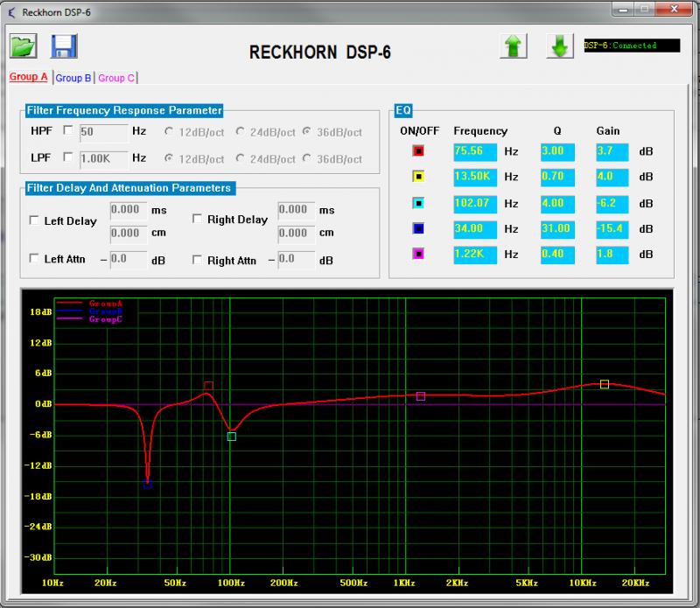Toggle the cyan EQ band on/off button
Image resolution: width=700 pixels, height=608 pixels.
(418, 203)
